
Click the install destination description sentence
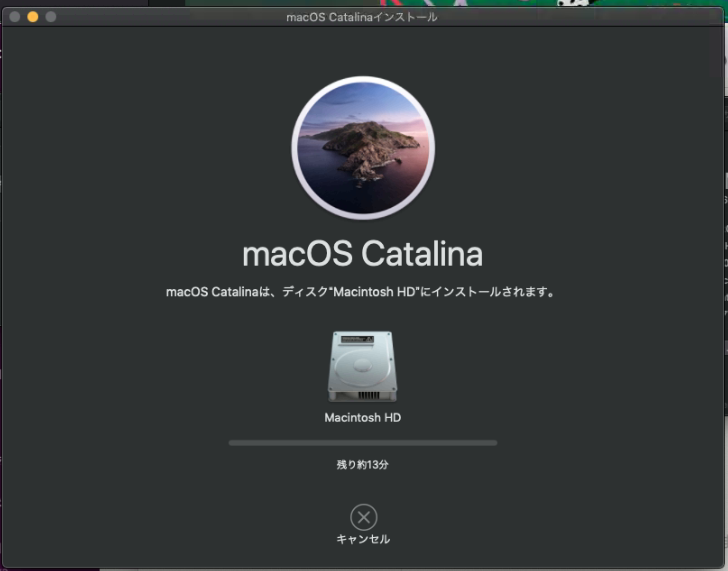[x=361, y=292]
